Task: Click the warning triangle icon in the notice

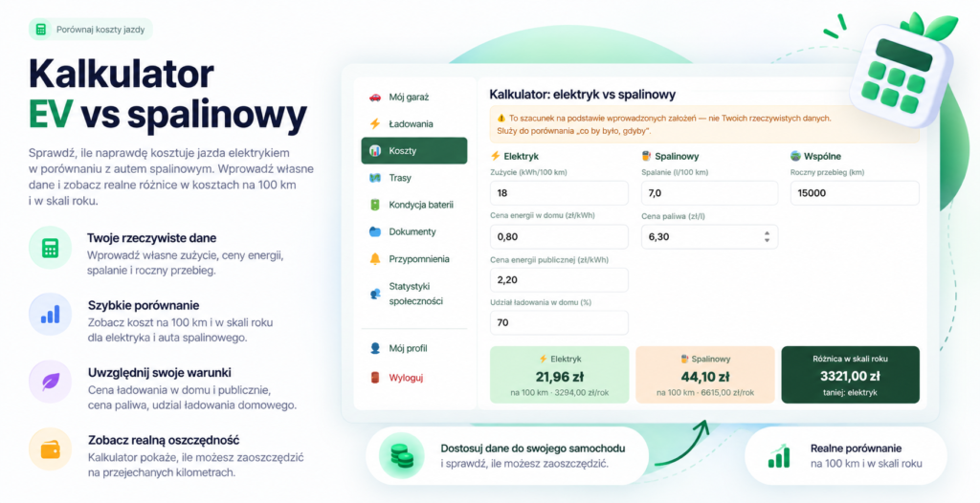Action: [501, 118]
